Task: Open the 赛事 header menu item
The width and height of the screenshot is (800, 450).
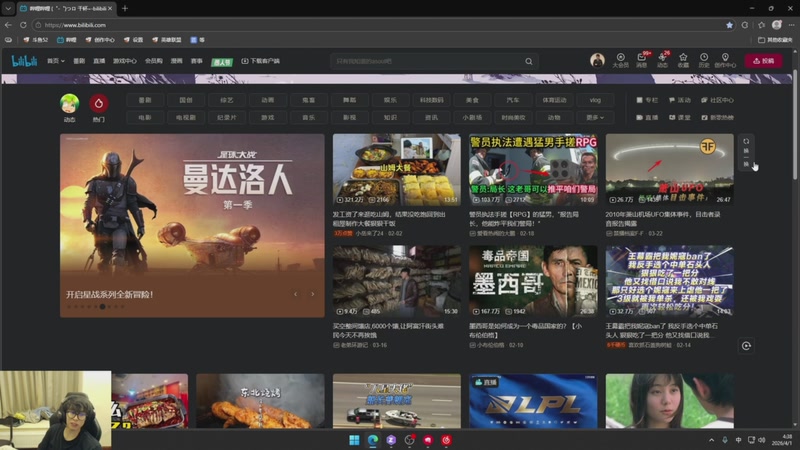Action: pyautogui.click(x=196, y=61)
